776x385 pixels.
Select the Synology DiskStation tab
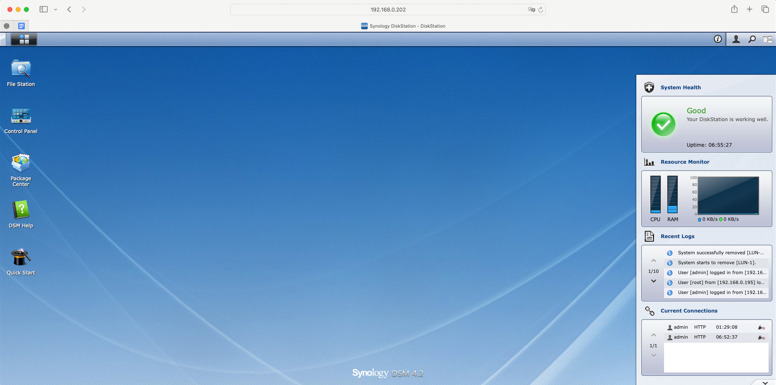click(x=403, y=26)
